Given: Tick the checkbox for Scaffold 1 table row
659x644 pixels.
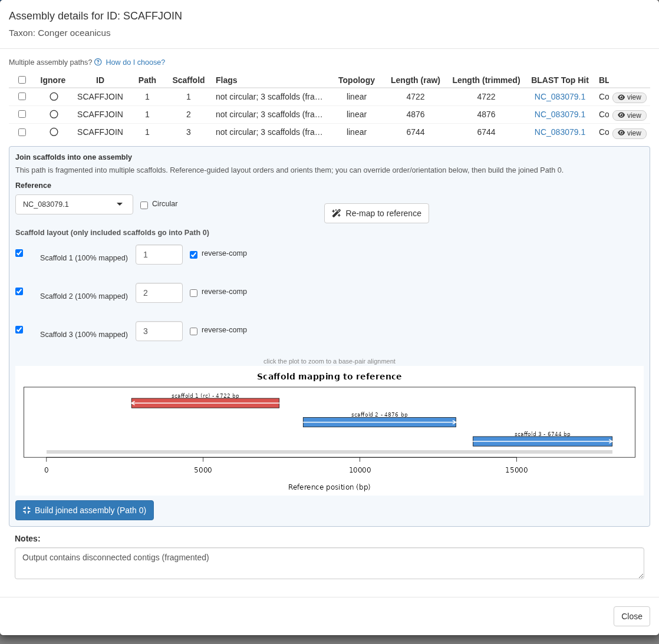Looking at the screenshot, I should 22,97.
